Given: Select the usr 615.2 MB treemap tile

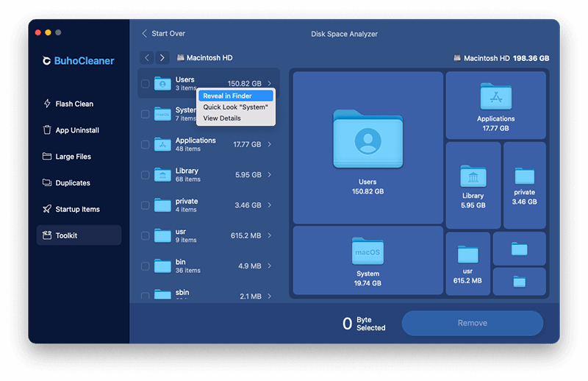Looking at the screenshot, I should (467, 263).
